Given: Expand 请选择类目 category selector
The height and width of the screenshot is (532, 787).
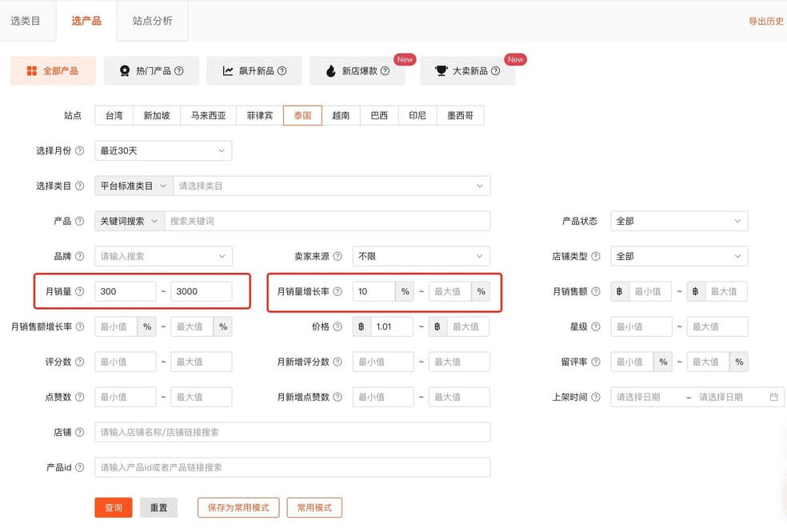Looking at the screenshot, I should point(332,186).
